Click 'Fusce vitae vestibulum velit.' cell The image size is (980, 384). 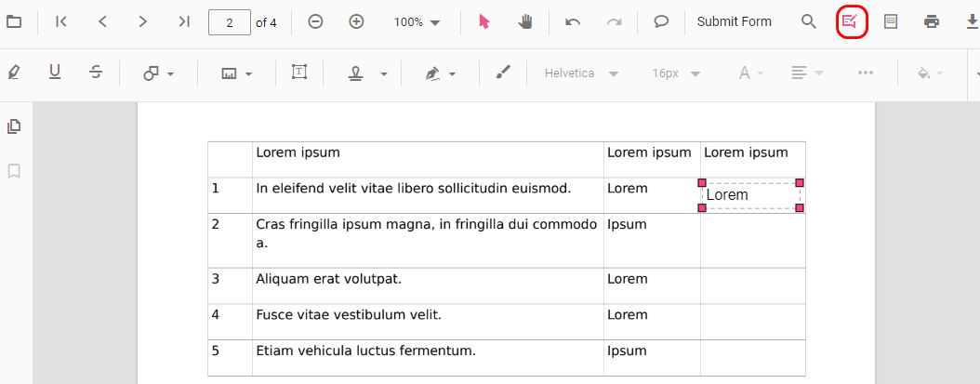428,322
